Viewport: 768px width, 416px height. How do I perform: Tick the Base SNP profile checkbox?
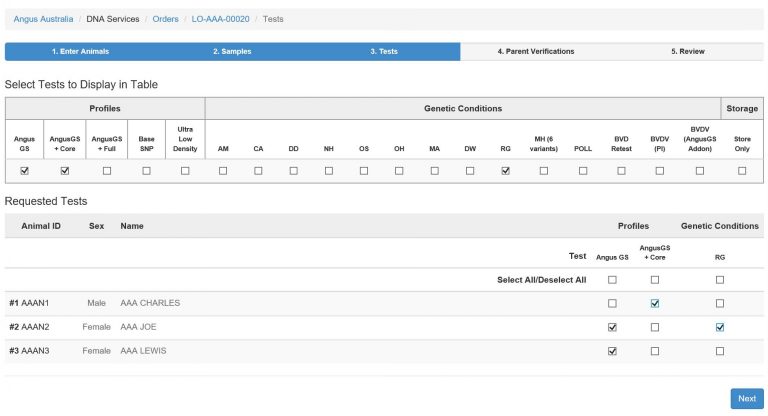pos(146,171)
